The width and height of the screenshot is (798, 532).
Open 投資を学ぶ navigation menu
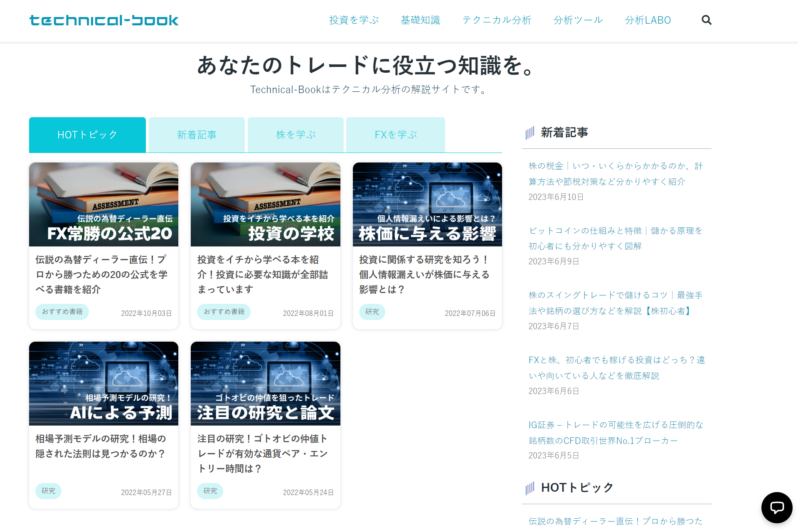[354, 20]
